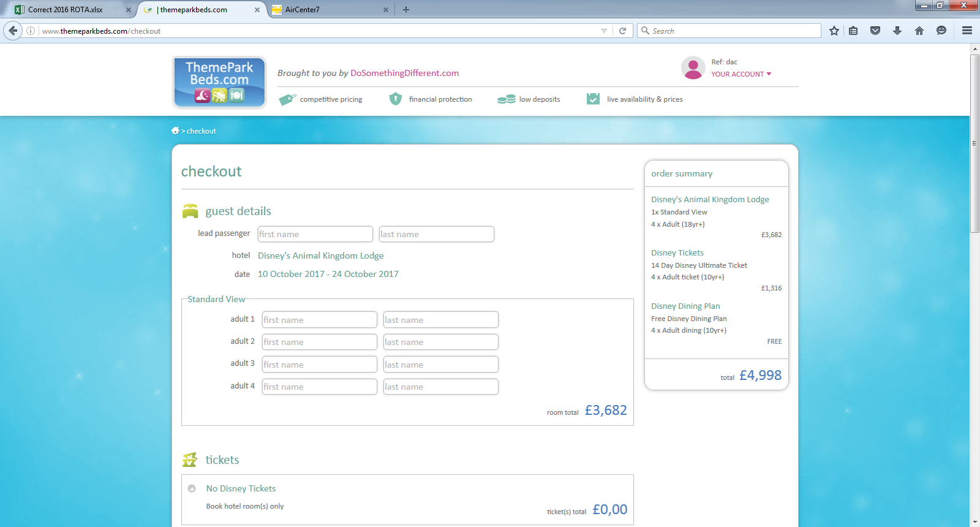Focus the adult 1 last name field
The width and height of the screenshot is (980, 527).
(x=440, y=320)
